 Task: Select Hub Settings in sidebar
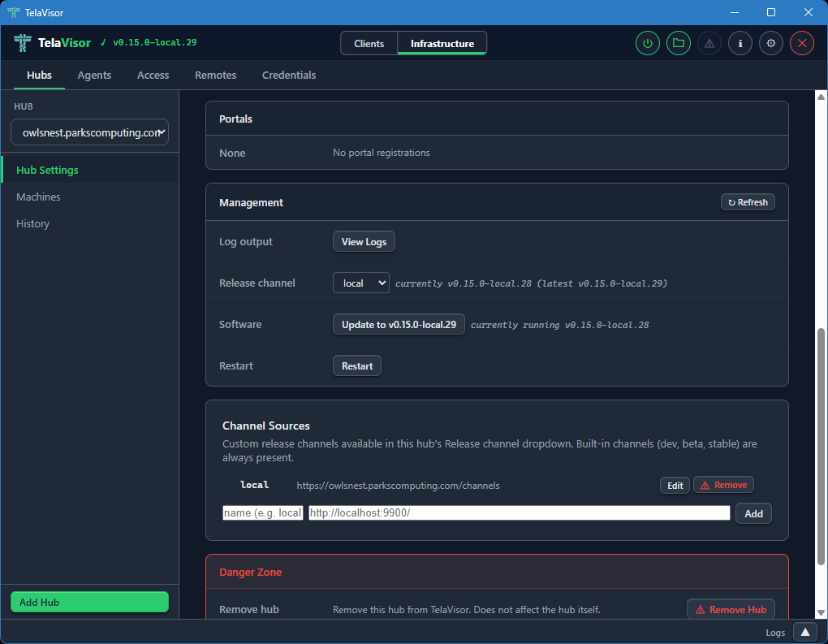tap(90, 170)
